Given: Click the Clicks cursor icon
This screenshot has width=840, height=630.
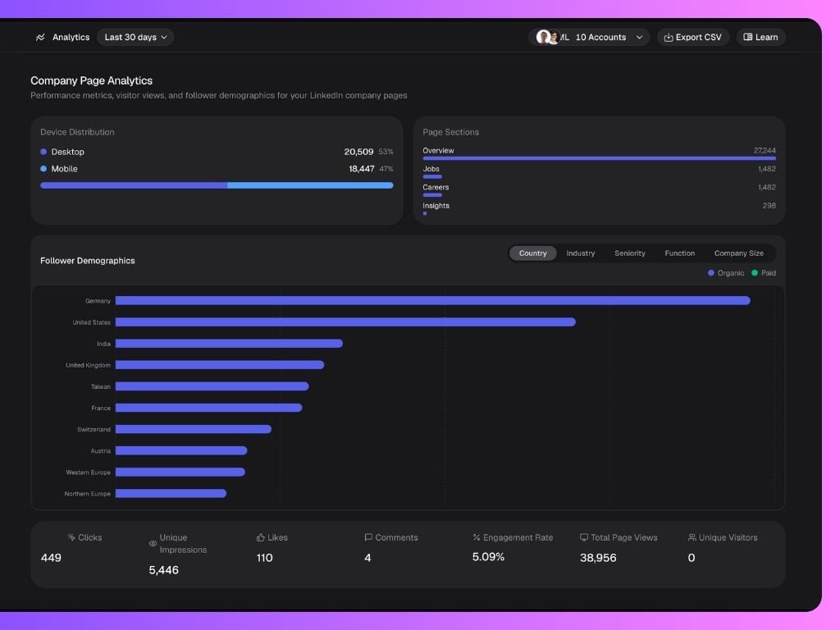Looking at the screenshot, I should coord(71,536).
